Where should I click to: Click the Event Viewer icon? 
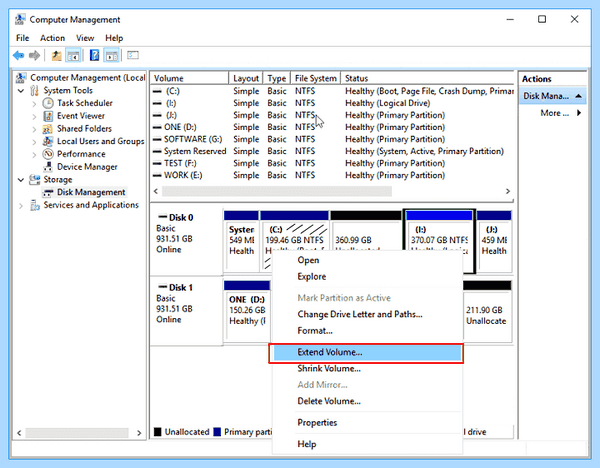tap(48, 116)
